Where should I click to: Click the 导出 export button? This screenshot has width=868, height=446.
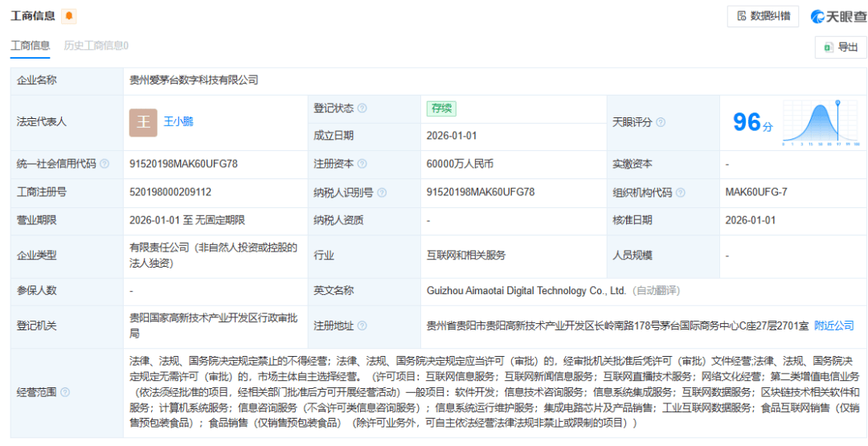coord(841,47)
